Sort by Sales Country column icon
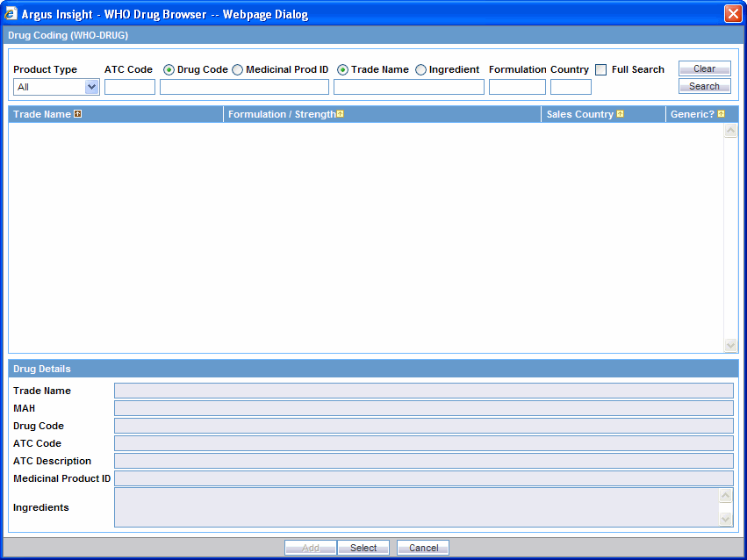 [620, 114]
